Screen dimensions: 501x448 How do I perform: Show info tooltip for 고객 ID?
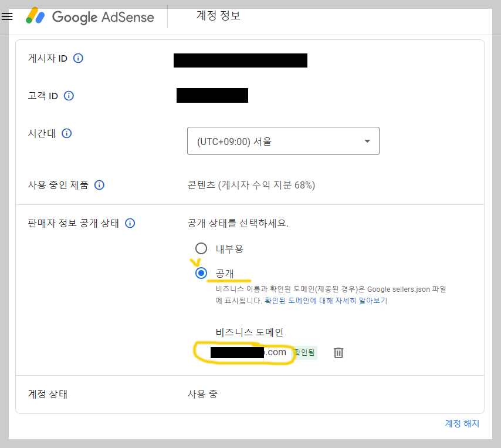tap(69, 96)
